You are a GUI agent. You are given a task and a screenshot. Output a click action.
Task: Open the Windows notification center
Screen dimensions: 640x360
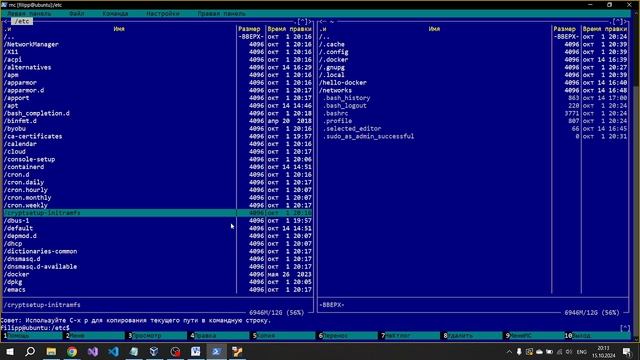[x=627, y=352]
